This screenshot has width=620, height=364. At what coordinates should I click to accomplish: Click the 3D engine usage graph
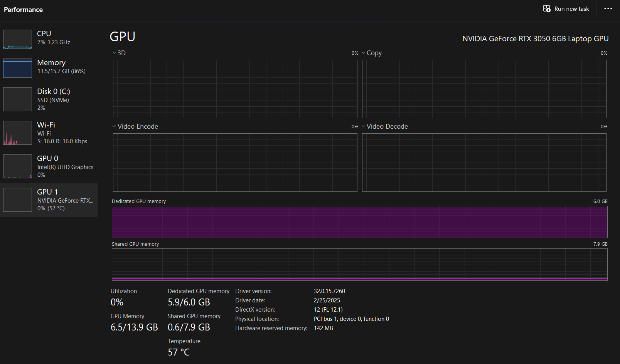click(235, 89)
